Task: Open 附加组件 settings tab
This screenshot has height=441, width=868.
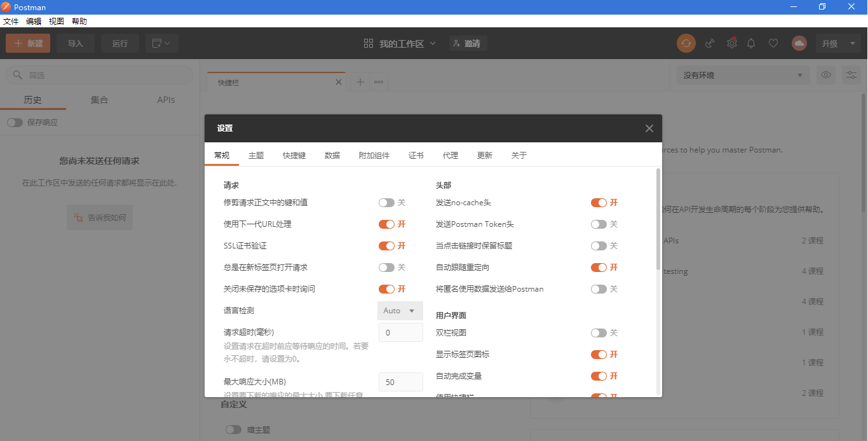Action: pyautogui.click(x=374, y=155)
